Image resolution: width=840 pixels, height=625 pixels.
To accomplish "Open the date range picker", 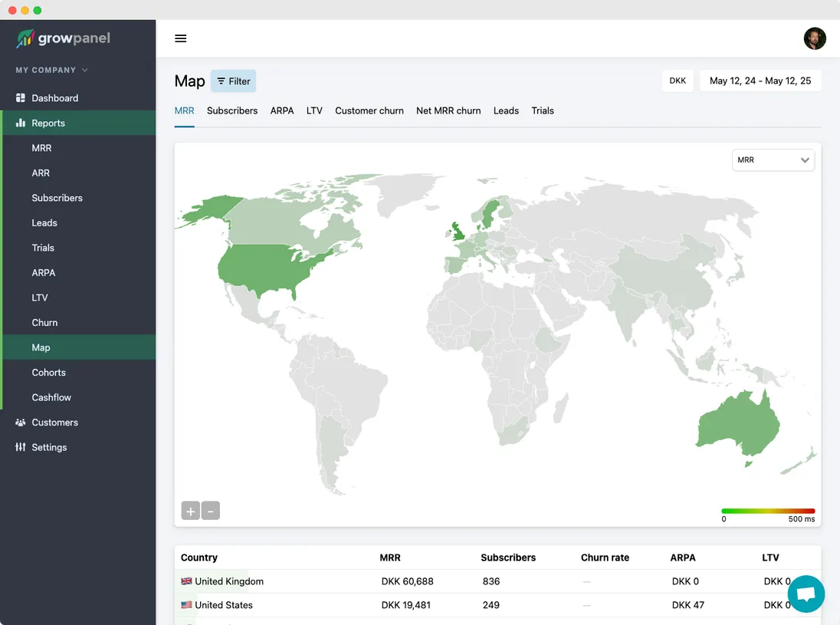I will click(760, 81).
